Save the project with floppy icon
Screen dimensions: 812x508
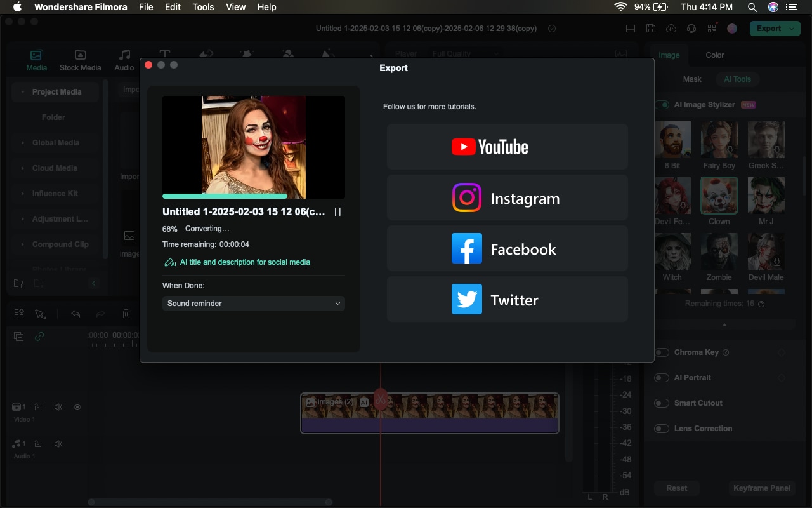pyautogui.click(x=651, y=29)
